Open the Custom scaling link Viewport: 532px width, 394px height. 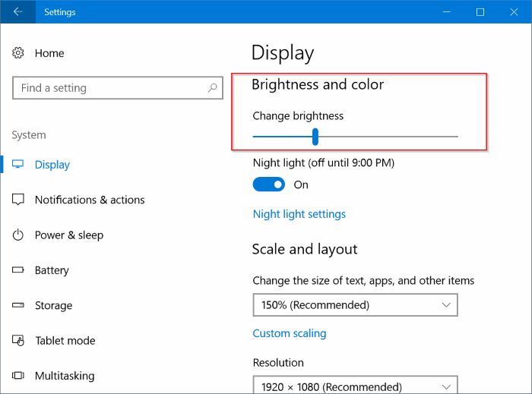(x=290, y=333)
